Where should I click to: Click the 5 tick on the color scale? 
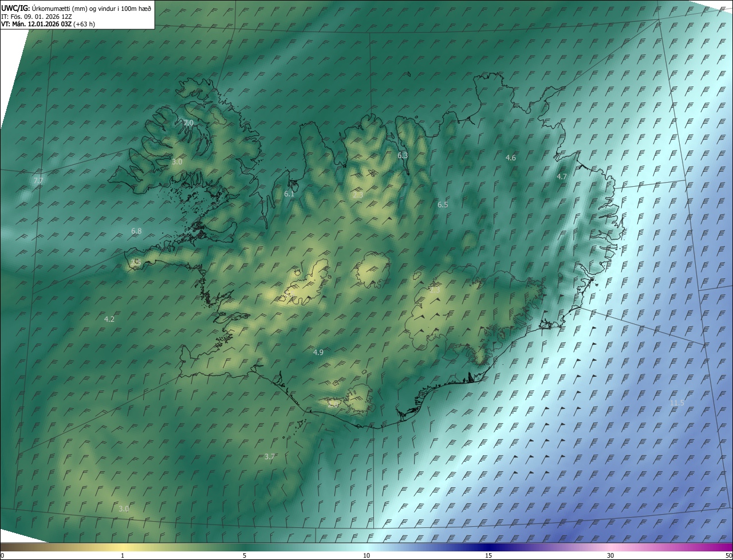(245, 556)
